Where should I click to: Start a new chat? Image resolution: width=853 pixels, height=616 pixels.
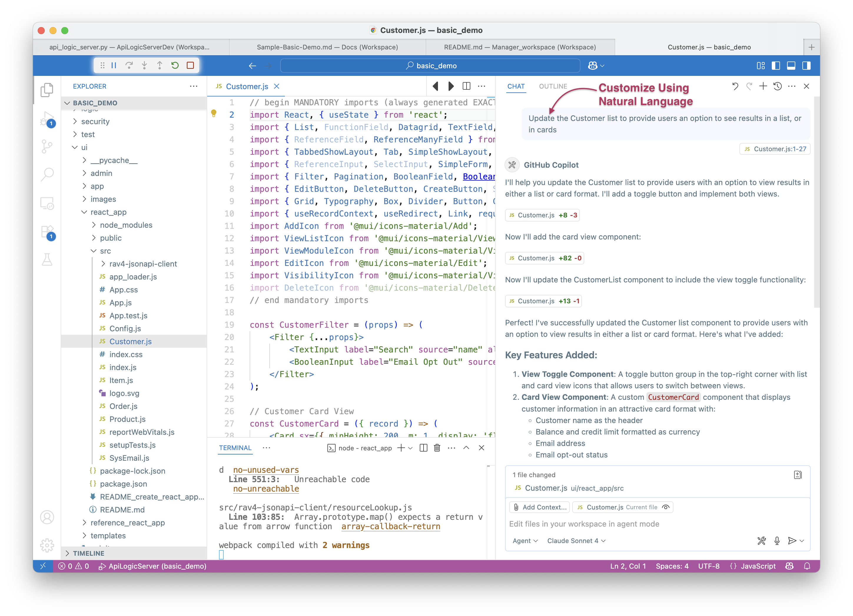click(763, 86)
